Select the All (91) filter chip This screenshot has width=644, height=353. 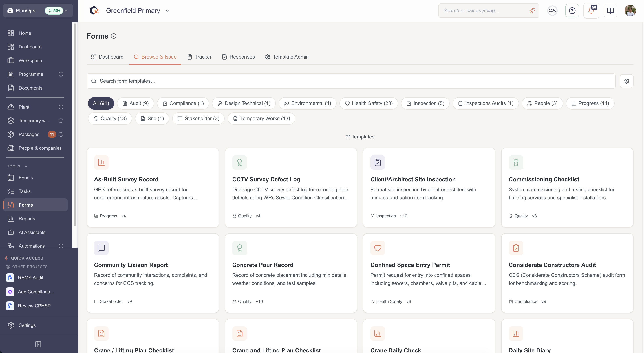[101, 103]
